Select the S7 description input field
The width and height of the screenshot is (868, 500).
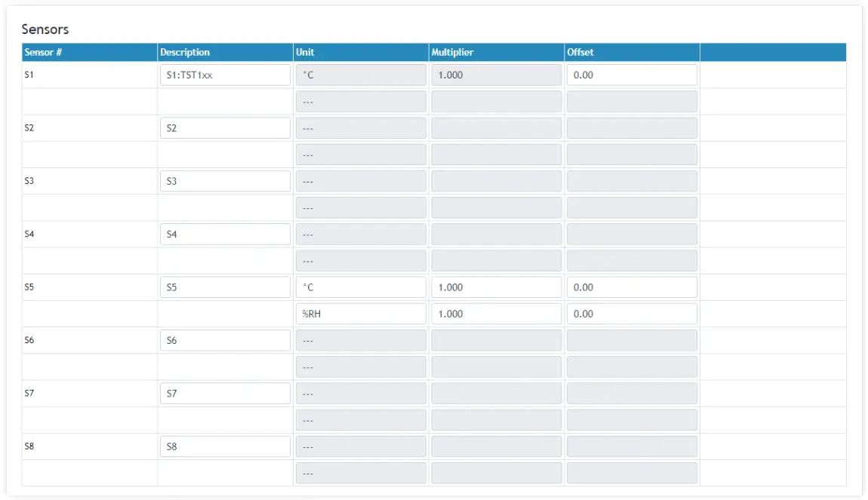pyautogui.click(x=225, y=393)
